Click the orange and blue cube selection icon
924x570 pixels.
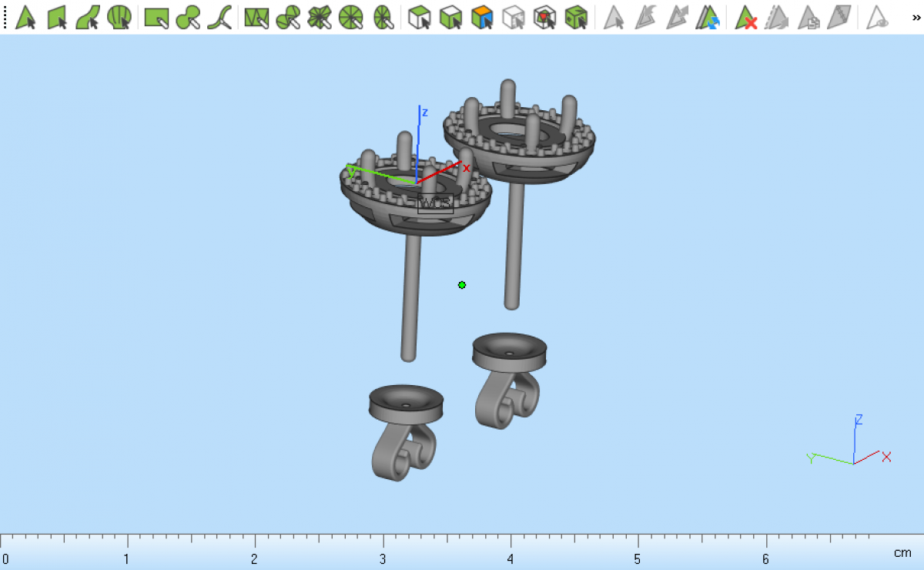coord(482,17)
